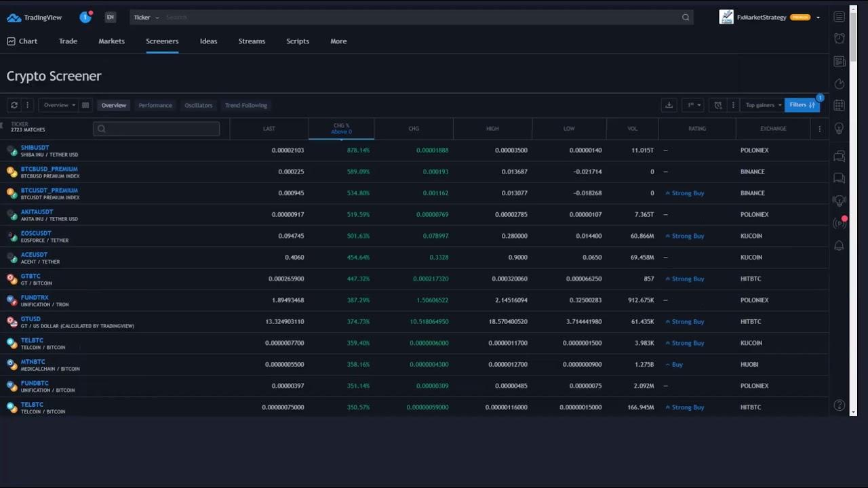Open the ideas stream sidebar icon
Image resolution: width=868 pixels, height=488 pixels.
click(840, 201)
